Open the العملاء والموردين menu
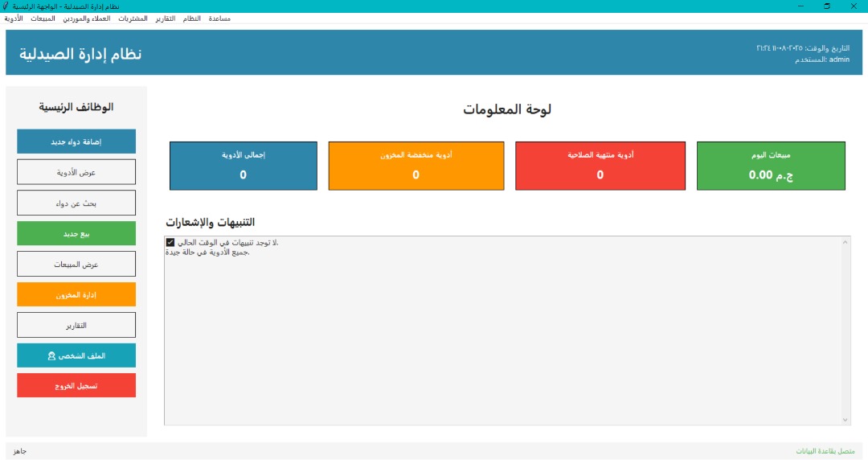 (x=86, y=18)
